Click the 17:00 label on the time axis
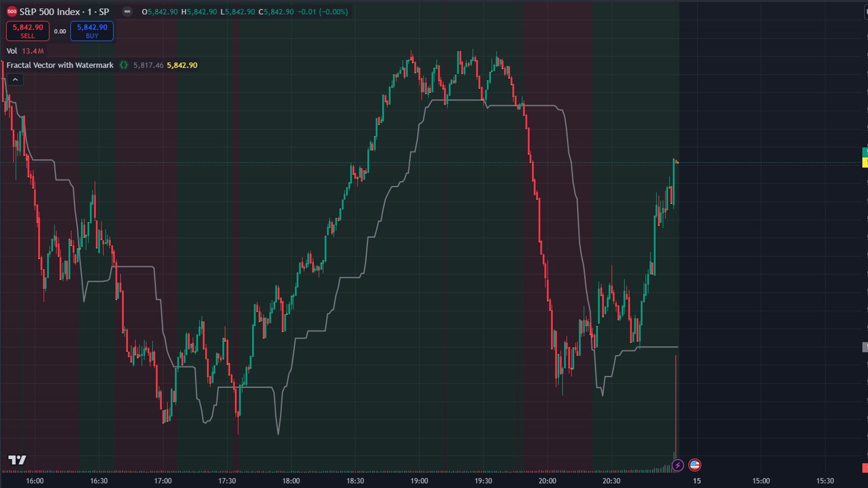This screenshot has width=868, height=488. click(163, 481)
